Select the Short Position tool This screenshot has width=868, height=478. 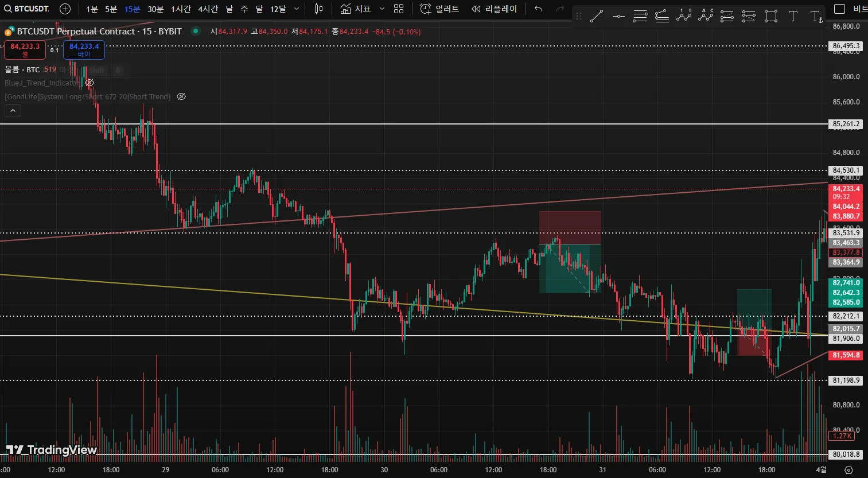[749, 17]
